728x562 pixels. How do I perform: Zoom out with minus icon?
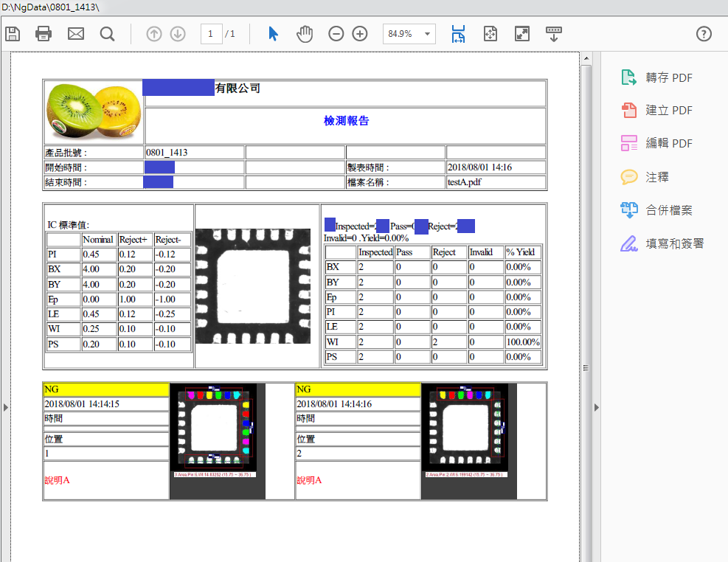[336, 34]
